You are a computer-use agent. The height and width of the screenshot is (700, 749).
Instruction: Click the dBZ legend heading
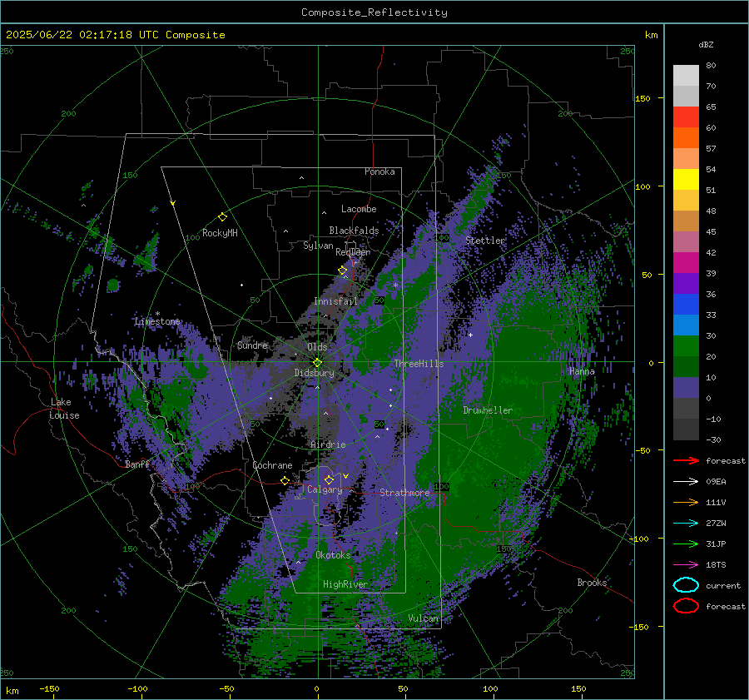coord(706,44)
